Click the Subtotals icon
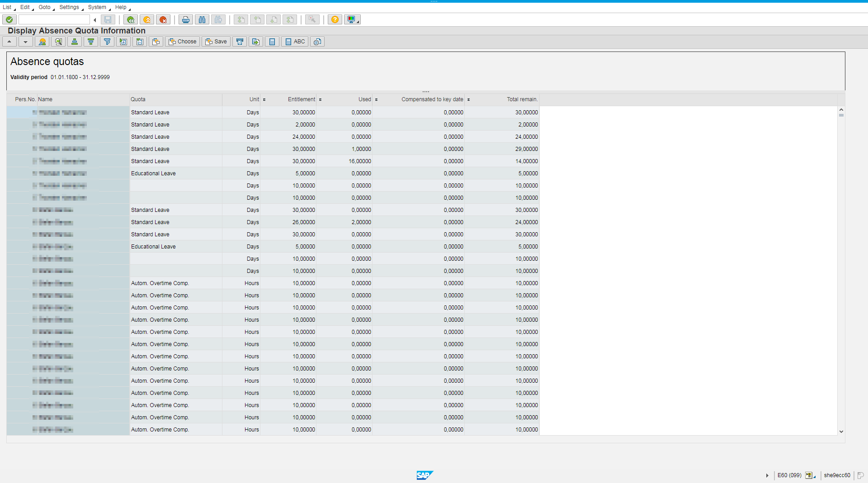 pos(140,42)
